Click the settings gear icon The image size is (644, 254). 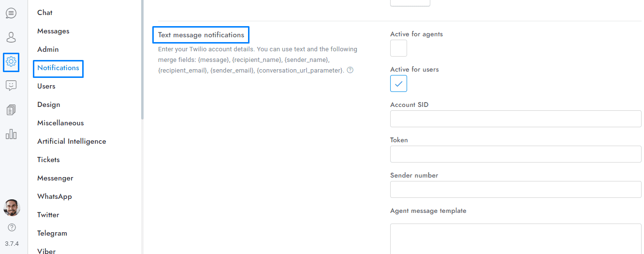click(11, 61)
